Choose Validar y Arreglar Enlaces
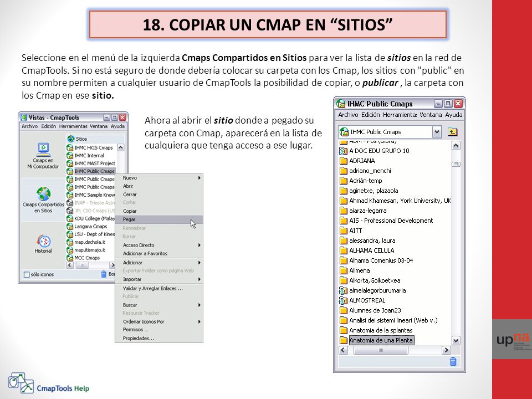This screenshot has width=532, height=399. click(x=159, y=288)
